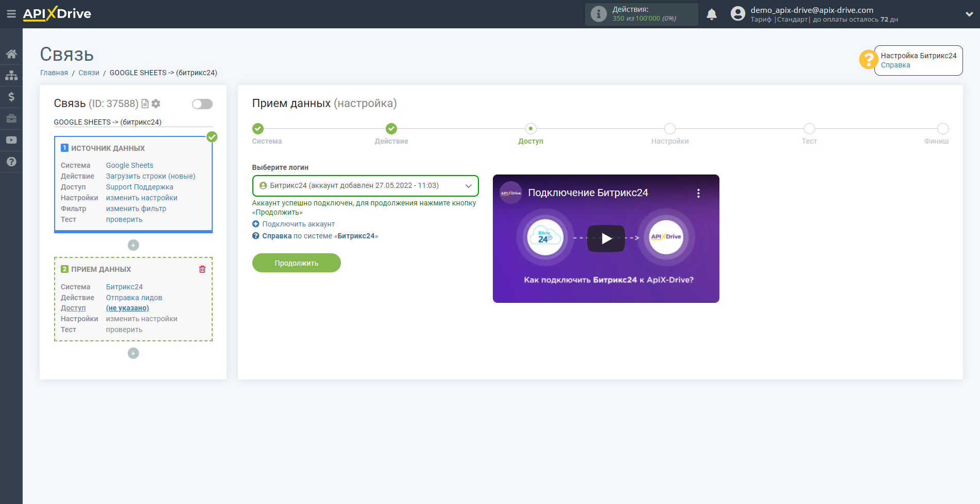Screen dimensions: 980x504
Task: Open the home icon in sidebar
Action: tap(11, 54)
